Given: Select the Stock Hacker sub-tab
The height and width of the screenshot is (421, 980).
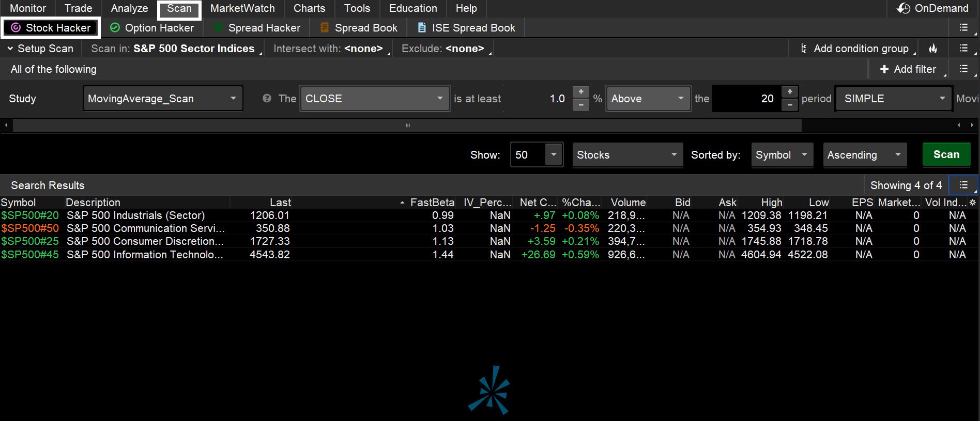Looking at the screenshot, I should pyautogui.click(x=51, y=28).
